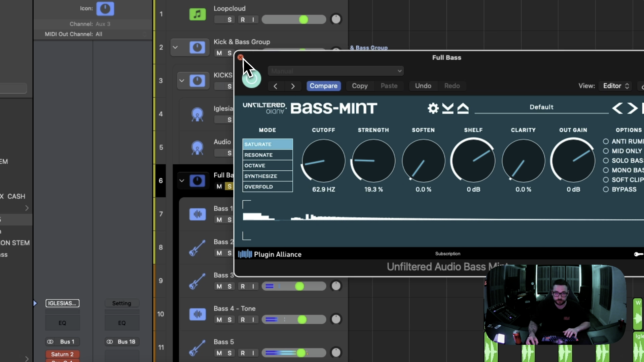644x362 pixels.
Task: Open the Manual preset dropdown menu
Action: point(336,71)
